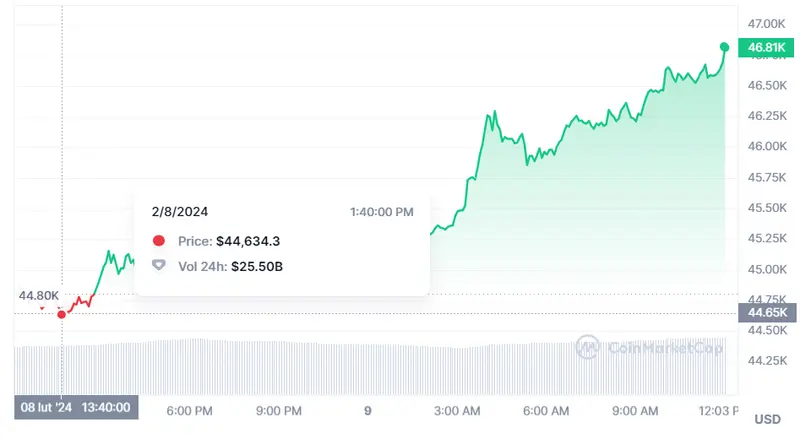Click the green 46.81K current price tag
800x439 pixels.
pyautogui.click(x=766, y=47)
